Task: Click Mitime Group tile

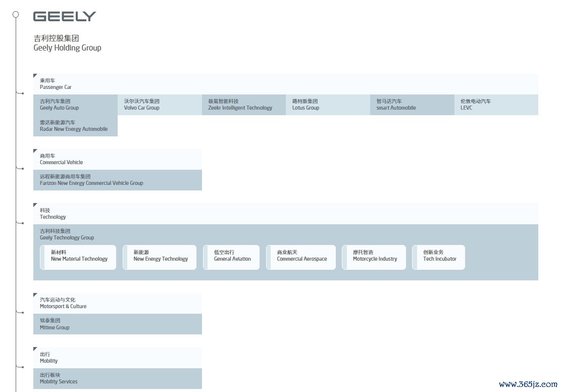Action: [x=117, y=324]
